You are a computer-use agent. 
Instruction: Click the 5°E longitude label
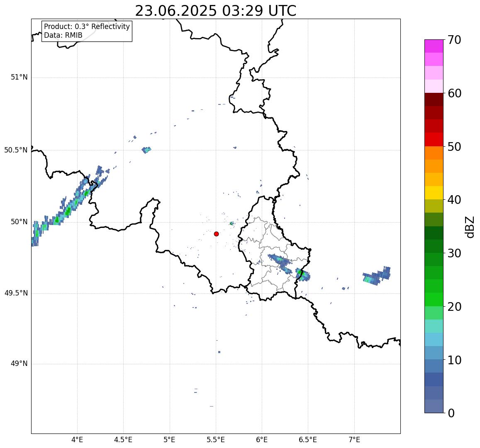pos(170,440)
